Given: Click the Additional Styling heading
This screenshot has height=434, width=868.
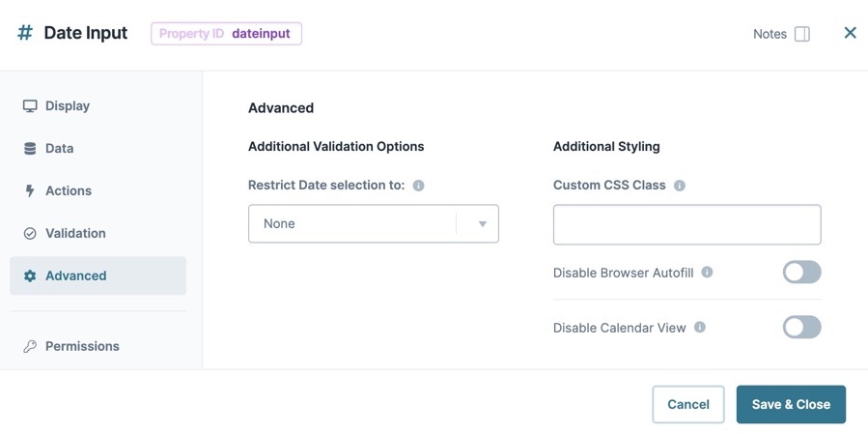Looking at the screenshot, I should [x=606, y=147].
